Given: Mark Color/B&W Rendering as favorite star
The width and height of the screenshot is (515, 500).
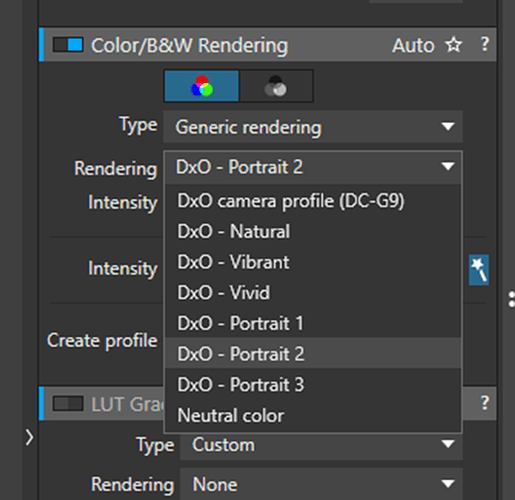Looking at the screenshot, I should click(454, 45).
